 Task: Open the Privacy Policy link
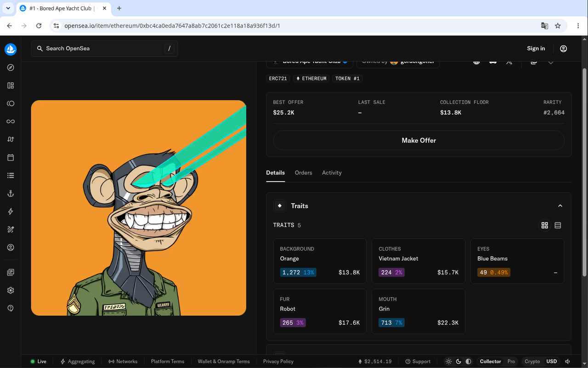pyautogui.click(x=278, y=362)
